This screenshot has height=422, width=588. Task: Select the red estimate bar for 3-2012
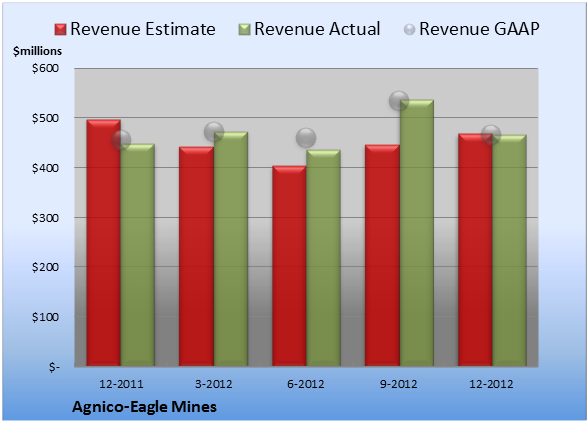tap(196, 256)
